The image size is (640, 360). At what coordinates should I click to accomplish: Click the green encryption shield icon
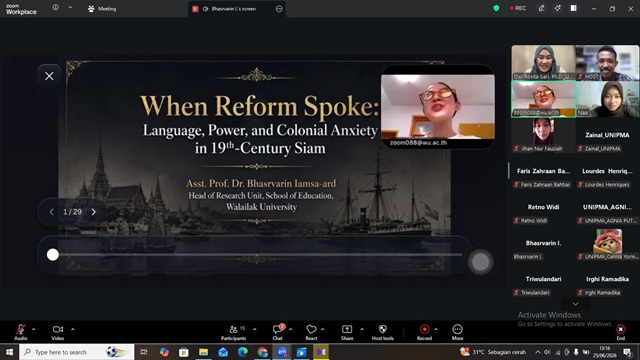click(x=496, y=8)
